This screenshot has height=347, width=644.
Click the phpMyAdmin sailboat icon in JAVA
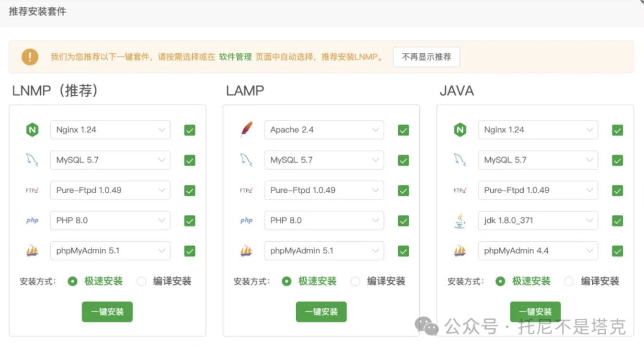pos(460,251)
